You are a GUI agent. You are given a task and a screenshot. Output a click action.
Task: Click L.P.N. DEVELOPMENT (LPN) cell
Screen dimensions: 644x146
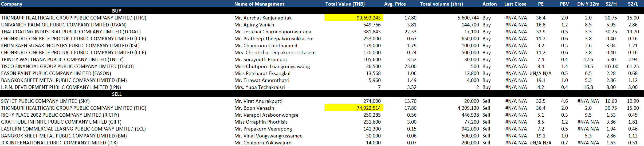(x=61, y=87)
